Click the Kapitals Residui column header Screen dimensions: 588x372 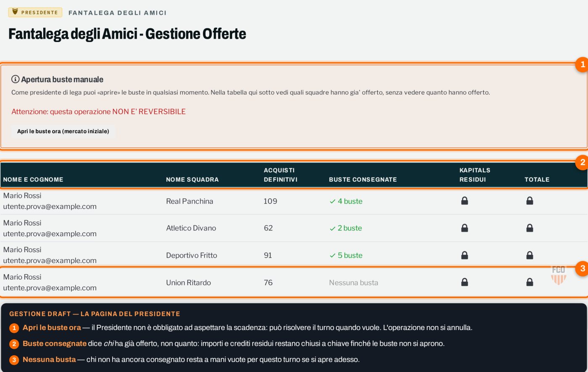tap(475, 175)
